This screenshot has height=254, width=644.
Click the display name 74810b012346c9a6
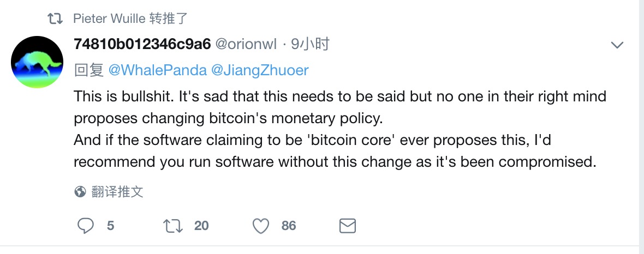coord(142,45)
